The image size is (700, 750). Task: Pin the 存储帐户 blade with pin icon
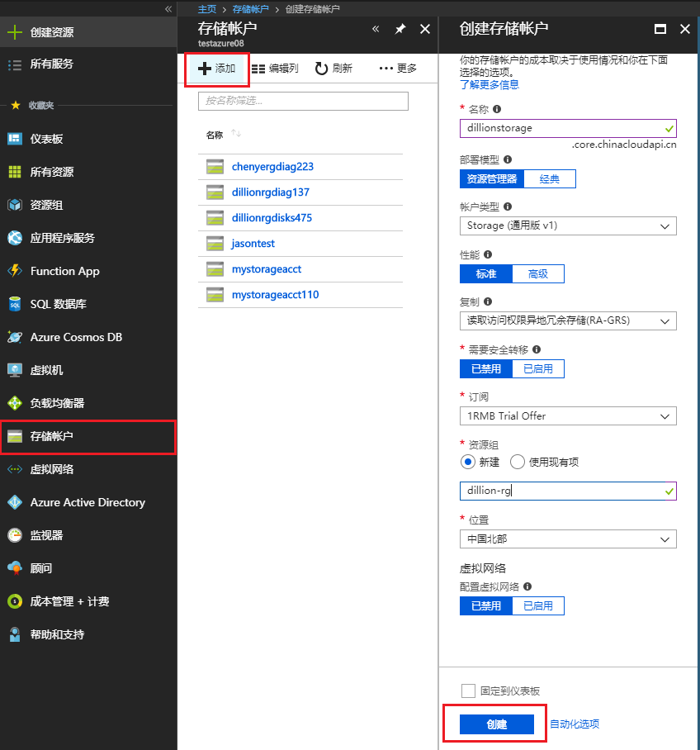tap(400, 29)
